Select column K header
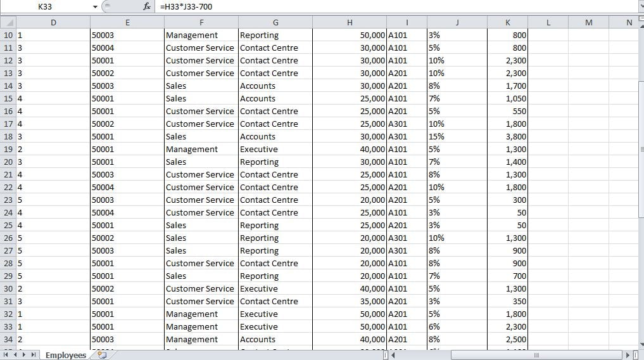Image resolution: width=644 pixels, height=360 pixels. pyautogui.click(x=508, y=23)
